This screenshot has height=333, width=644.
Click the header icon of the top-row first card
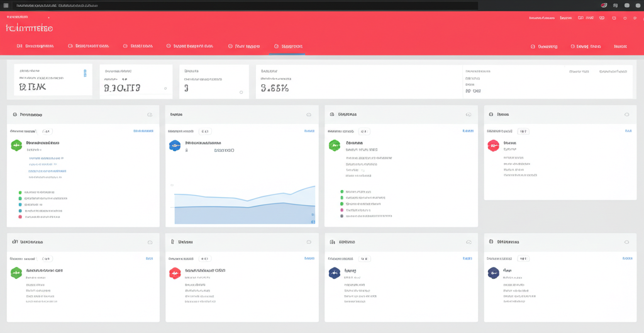[150, 115]
